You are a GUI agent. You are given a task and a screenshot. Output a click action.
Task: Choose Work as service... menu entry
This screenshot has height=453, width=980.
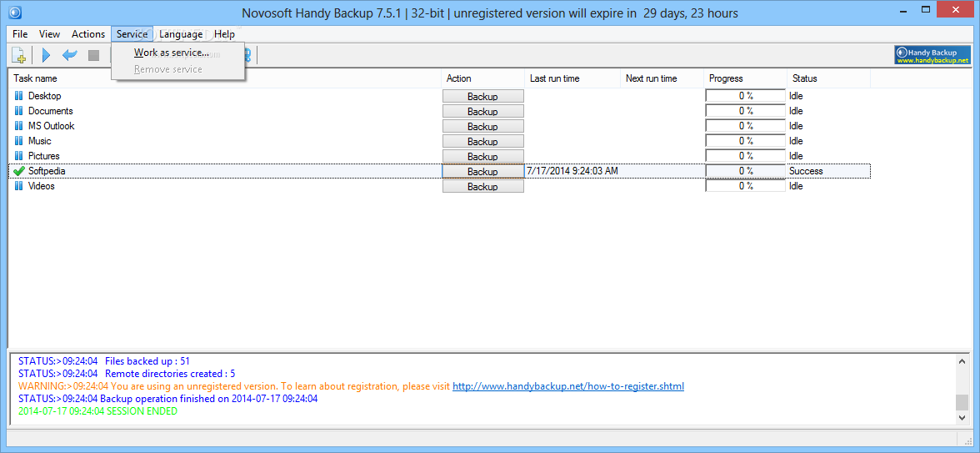coord(178,53)
